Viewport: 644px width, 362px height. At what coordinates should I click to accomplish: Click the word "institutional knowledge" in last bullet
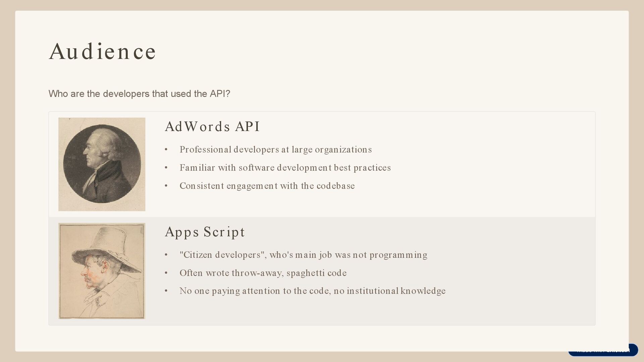pos(396,291)
